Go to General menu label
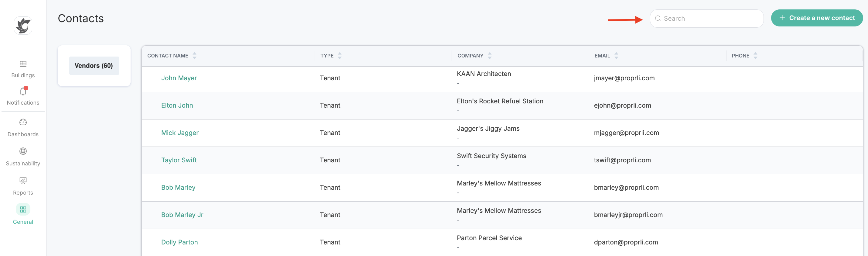This screenshot has width=868, height=256. click(x=23, y=222)
